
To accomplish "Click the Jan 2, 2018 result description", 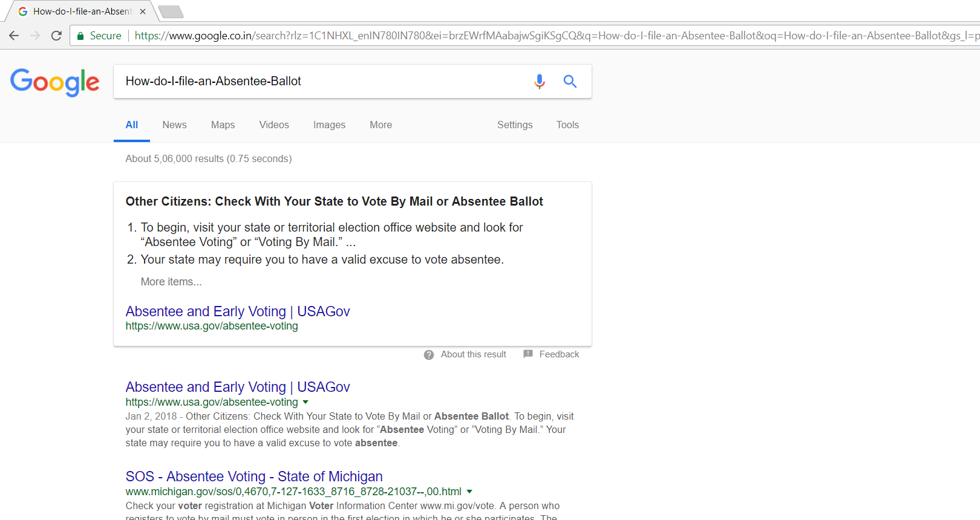I will click(350, 430).
